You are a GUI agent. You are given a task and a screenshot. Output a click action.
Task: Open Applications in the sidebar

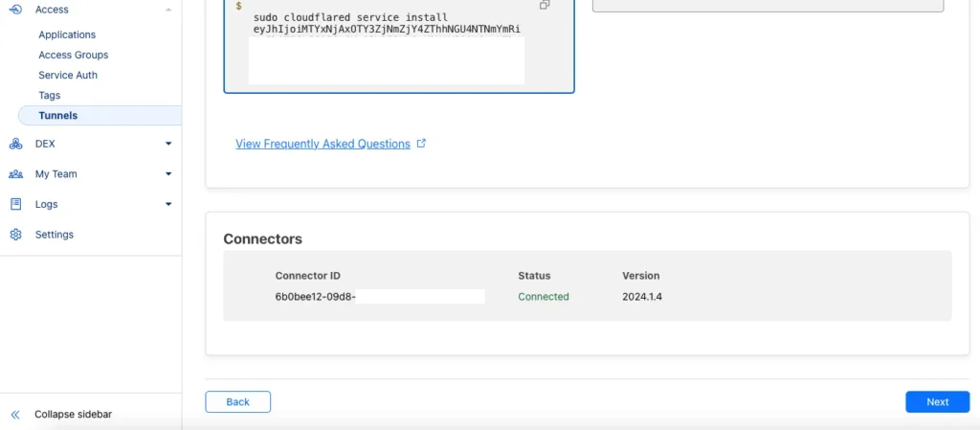click(x=67, y=35)
